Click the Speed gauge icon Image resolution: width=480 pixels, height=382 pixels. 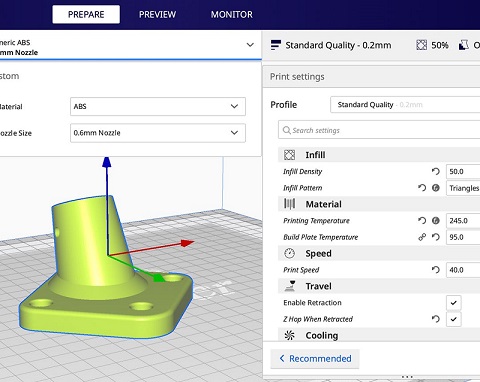(x=289, y=253)
